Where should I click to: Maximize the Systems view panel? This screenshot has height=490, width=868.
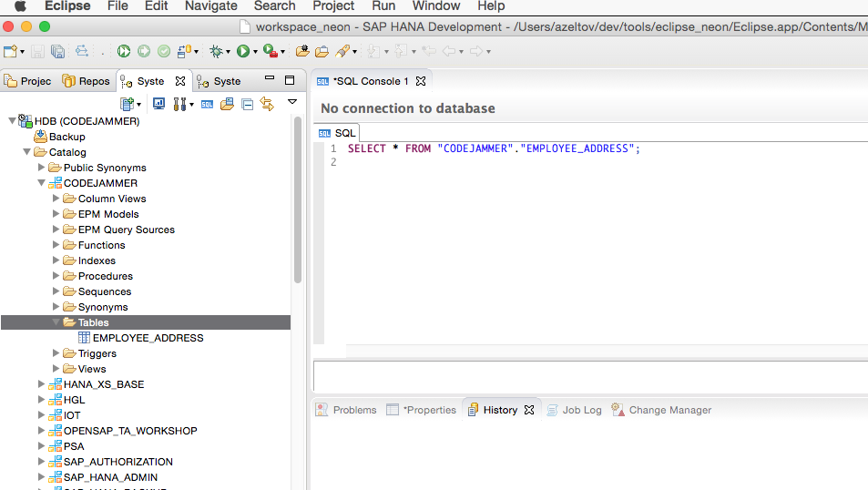(x=290, y=80)
